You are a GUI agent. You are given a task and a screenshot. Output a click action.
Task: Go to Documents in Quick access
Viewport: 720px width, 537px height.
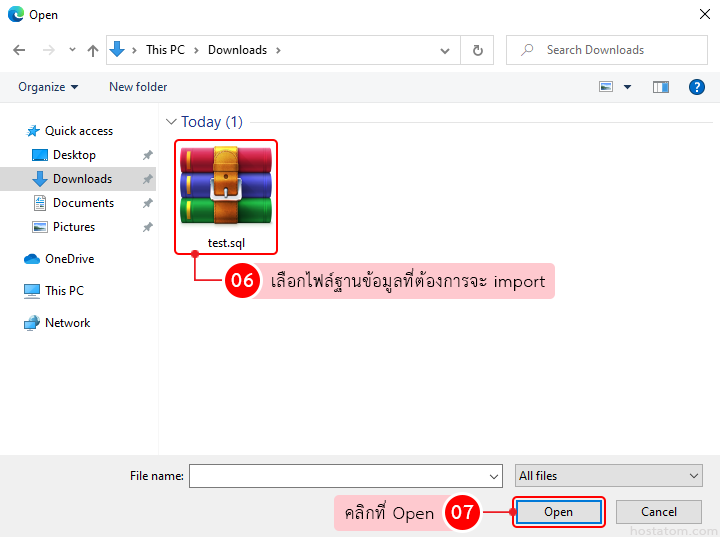click(83, 203)
